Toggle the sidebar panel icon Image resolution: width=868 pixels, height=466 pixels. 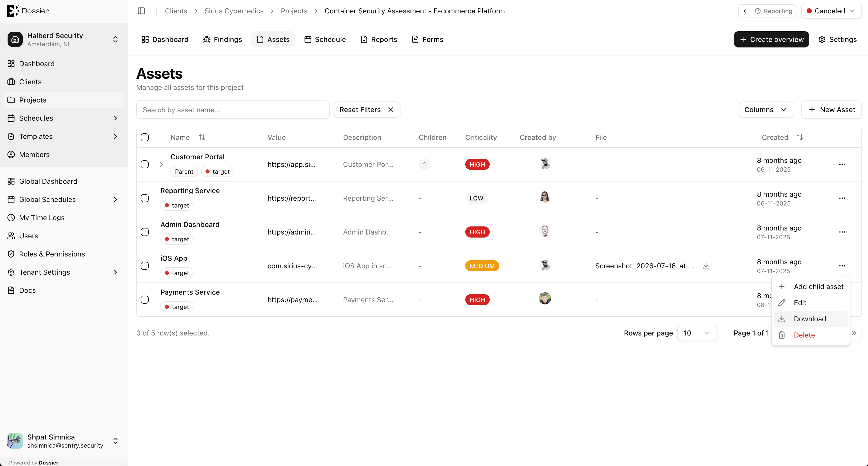pos(141,11)
